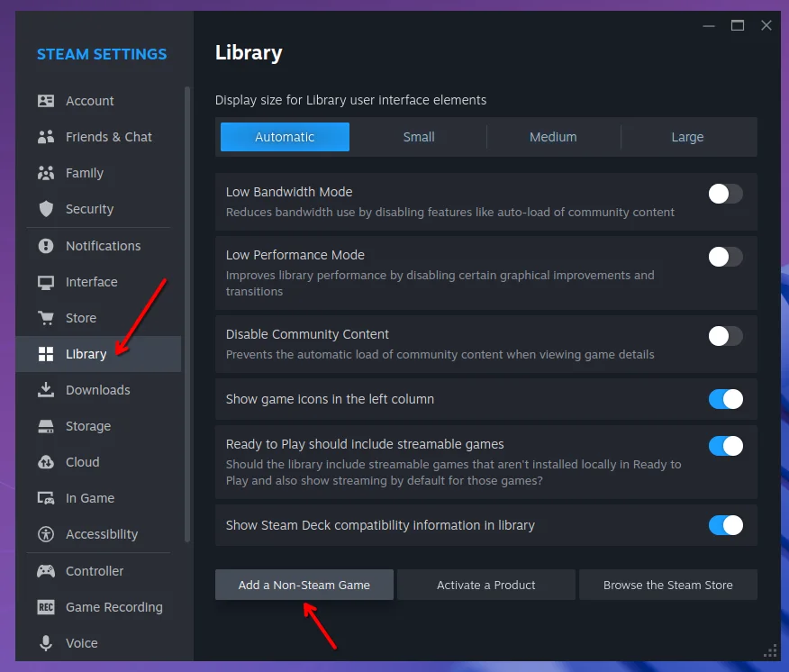Select the Library settings entry
789x672 pixels.
pos(99,354)
